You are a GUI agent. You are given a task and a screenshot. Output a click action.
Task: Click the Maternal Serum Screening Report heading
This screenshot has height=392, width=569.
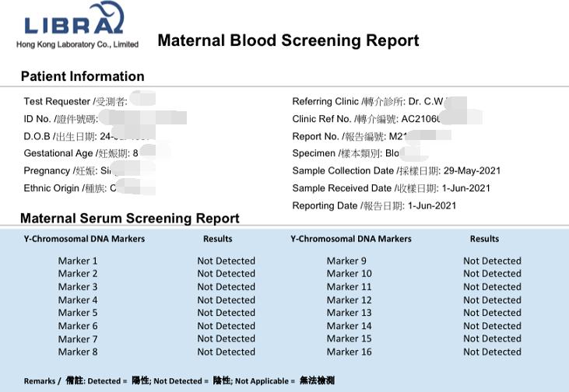point(130,219)
